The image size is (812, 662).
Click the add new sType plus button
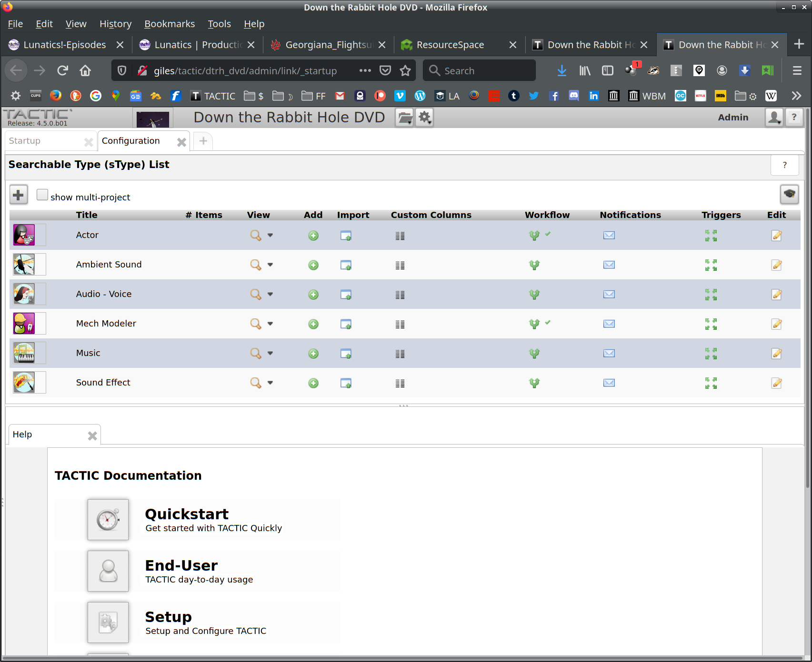[x=19, y=195]
